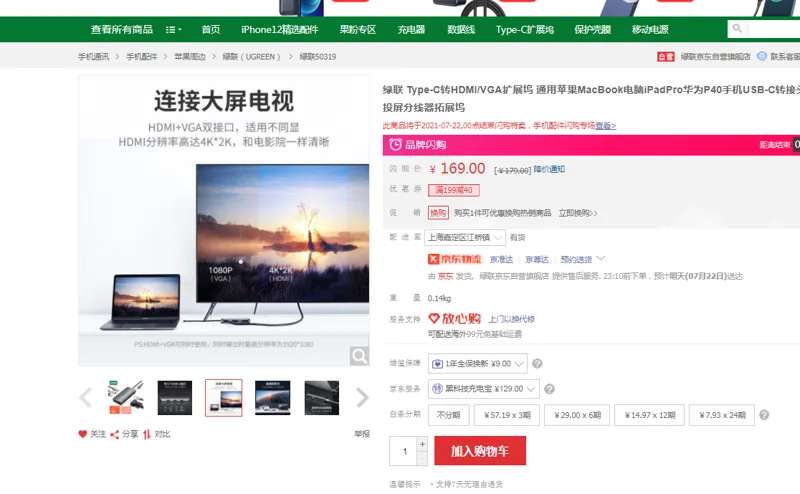
Task: Click the search magnifier icon in the store bar
Action: pyautogui.click(x=737, y=29)
